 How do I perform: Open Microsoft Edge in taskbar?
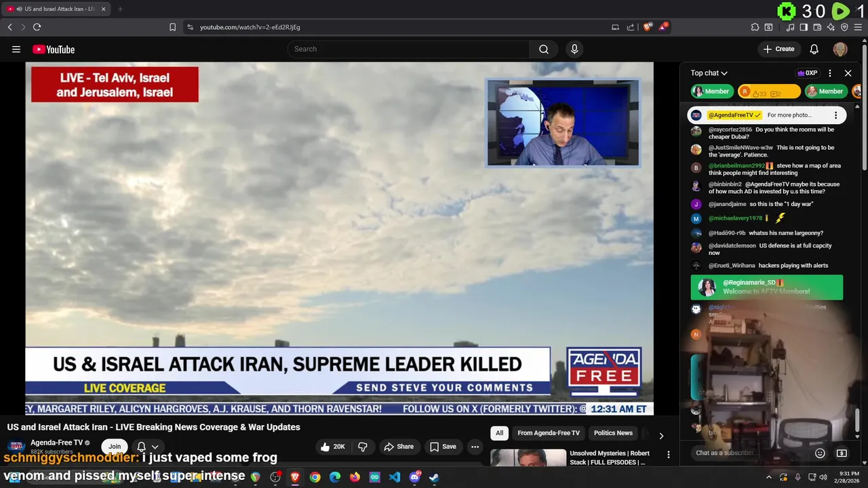(335, 477)
